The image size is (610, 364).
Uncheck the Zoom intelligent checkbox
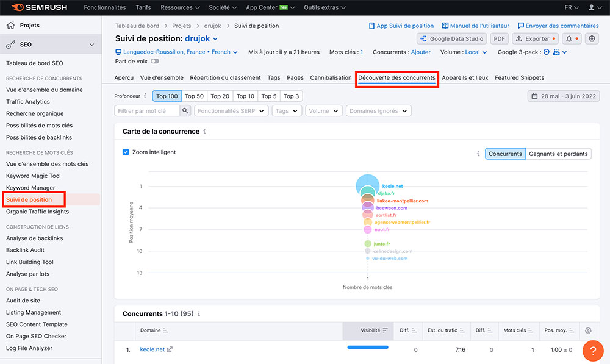coord(126,152)
